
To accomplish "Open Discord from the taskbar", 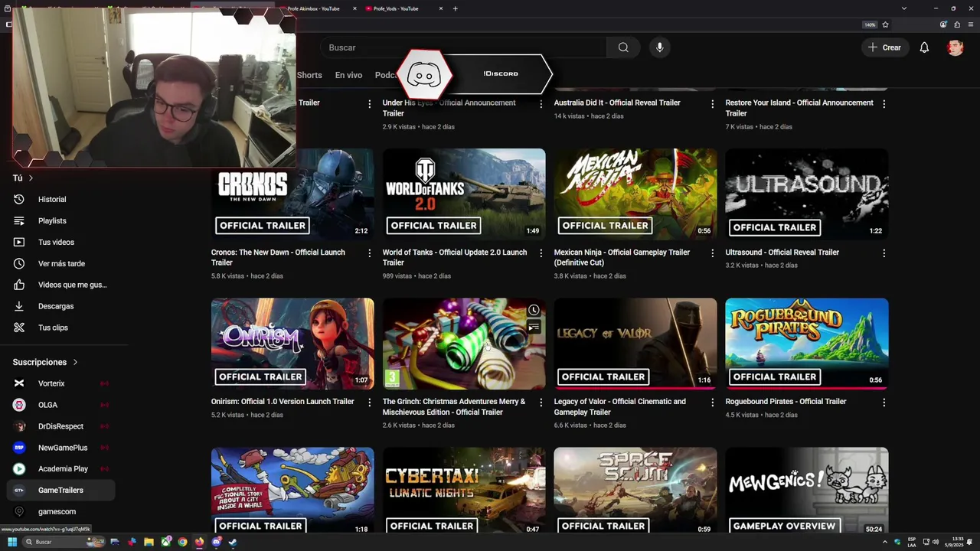I will tap(216, 542).
